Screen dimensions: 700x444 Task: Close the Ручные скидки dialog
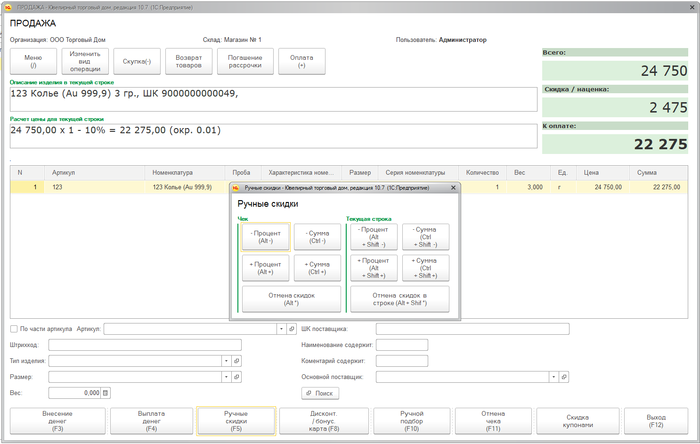tap(453, 187)
